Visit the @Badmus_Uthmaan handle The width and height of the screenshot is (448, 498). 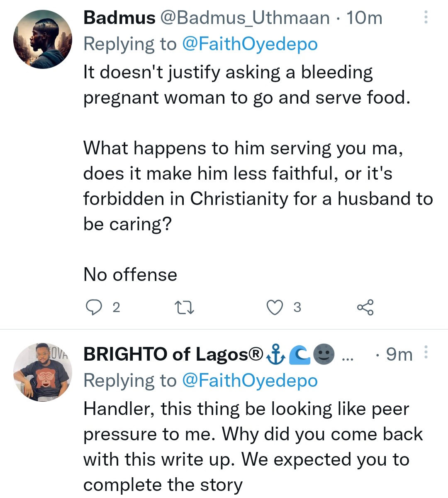click(244, 18)
